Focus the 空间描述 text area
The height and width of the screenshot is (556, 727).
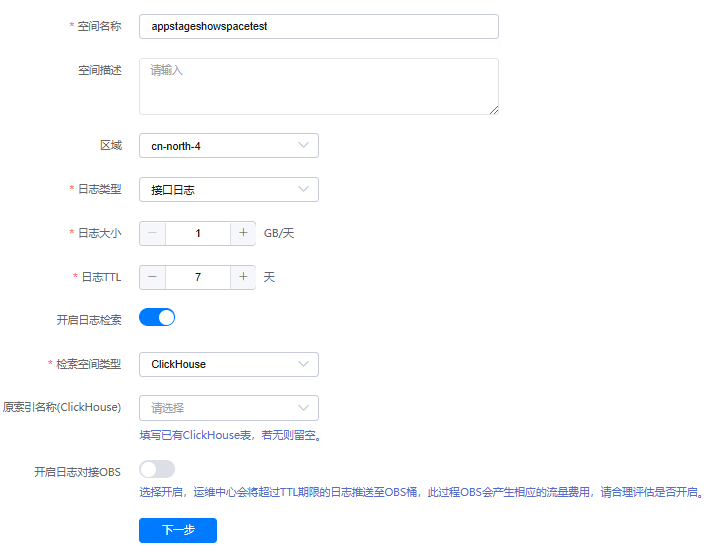318,86
